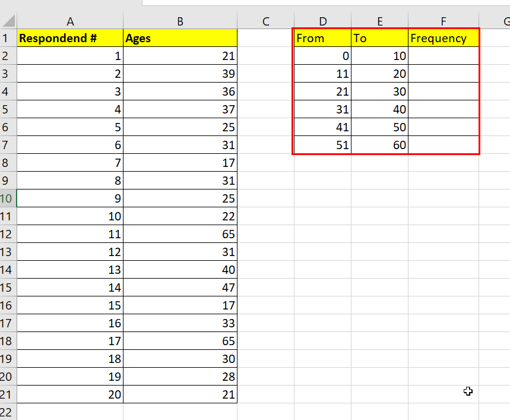Viewport: 510px width, 420px height.
Task: Click To cell containing 10
Action: point(379,56)
